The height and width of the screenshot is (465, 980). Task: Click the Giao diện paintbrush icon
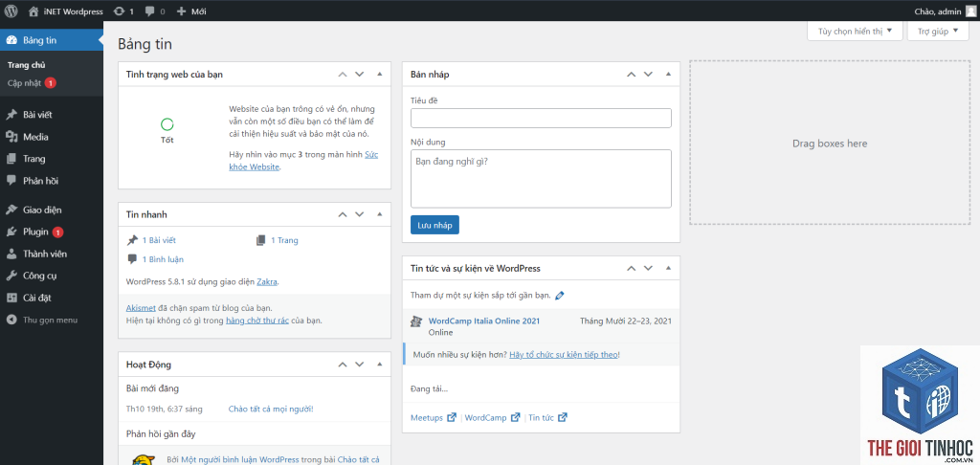click(x=11, y=210)
